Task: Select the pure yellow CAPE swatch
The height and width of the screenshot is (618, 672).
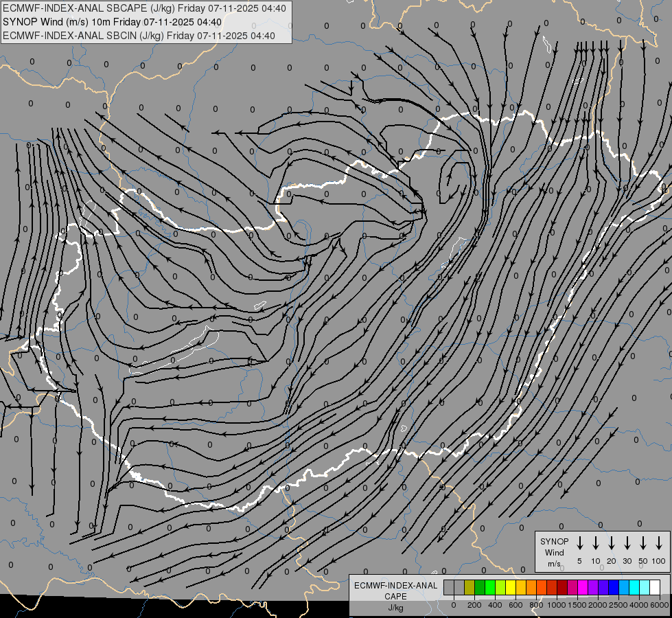Action: (511, 588)
